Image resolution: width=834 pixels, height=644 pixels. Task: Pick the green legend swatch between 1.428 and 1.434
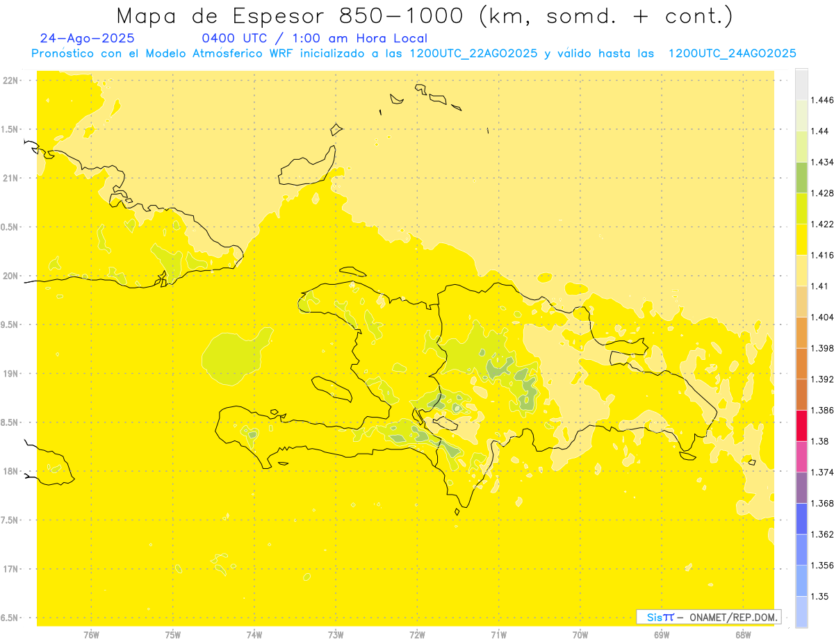[x=801, y=177]
